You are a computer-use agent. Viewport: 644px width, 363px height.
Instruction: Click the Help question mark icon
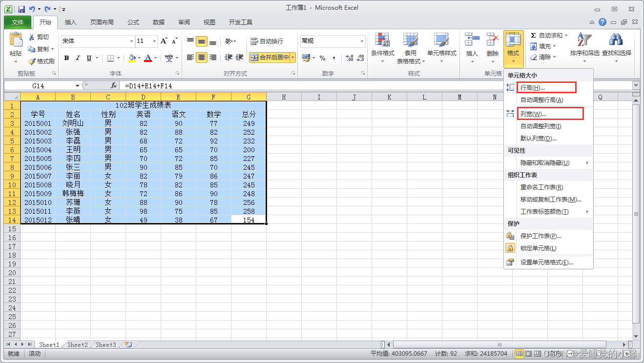(602, 22)
